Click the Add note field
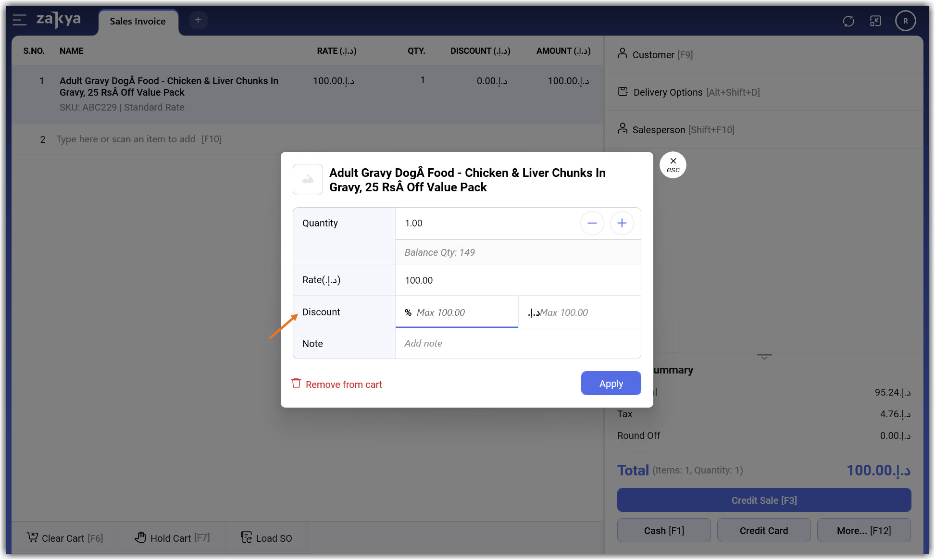The width and height of the screenshot is (935, 560). click(517, 343)
